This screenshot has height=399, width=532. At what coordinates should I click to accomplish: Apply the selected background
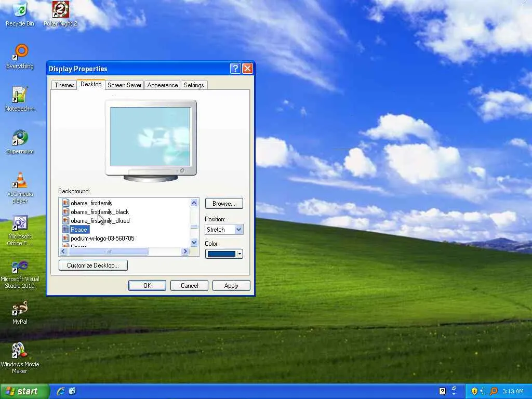[231, 286]
